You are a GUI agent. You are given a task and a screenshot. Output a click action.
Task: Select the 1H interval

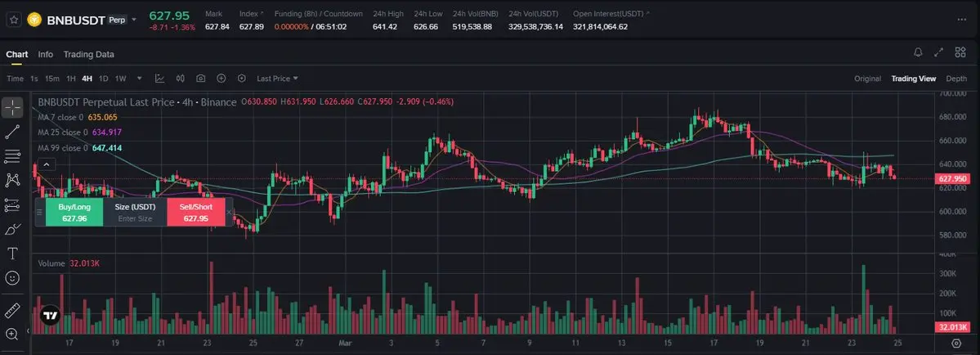[x=71, y=79]
